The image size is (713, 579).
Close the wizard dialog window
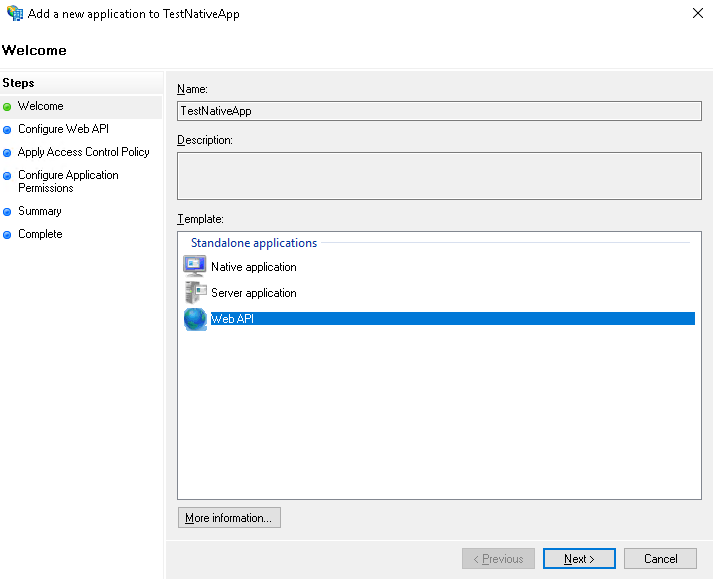coord(696,14)
